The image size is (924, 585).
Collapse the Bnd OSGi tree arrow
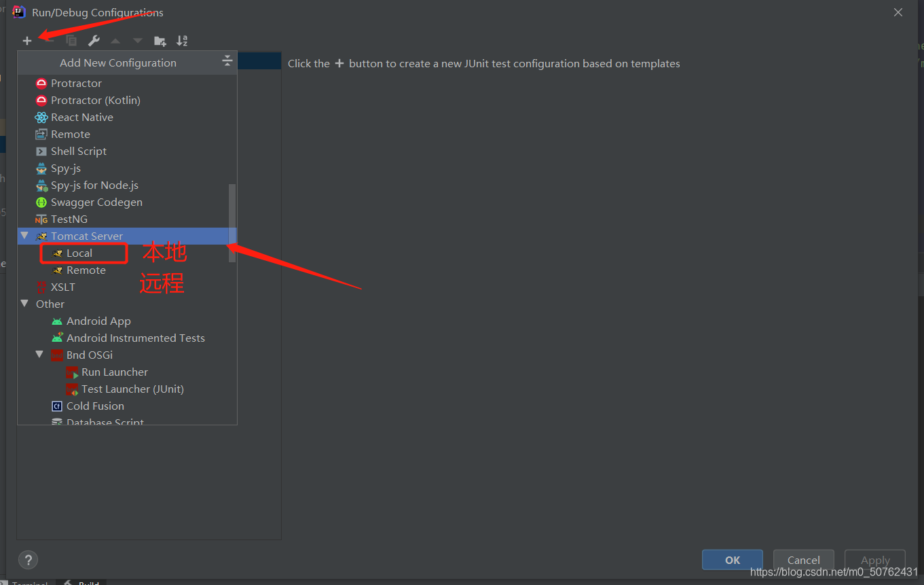[x=39, y=355]
